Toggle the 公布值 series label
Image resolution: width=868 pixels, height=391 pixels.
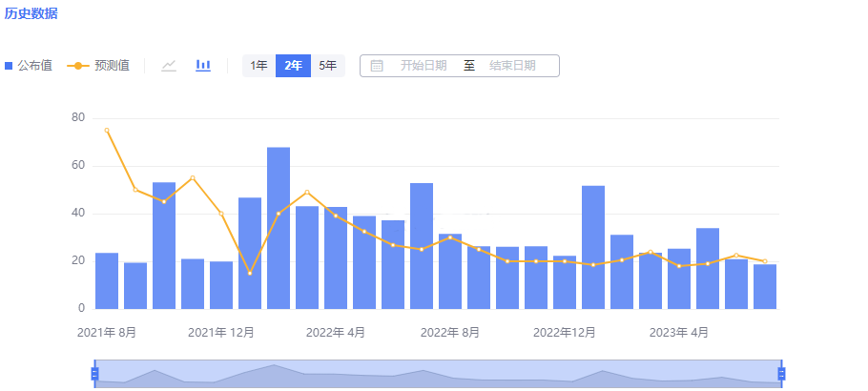pyautogui.click(x=34, y=66)
